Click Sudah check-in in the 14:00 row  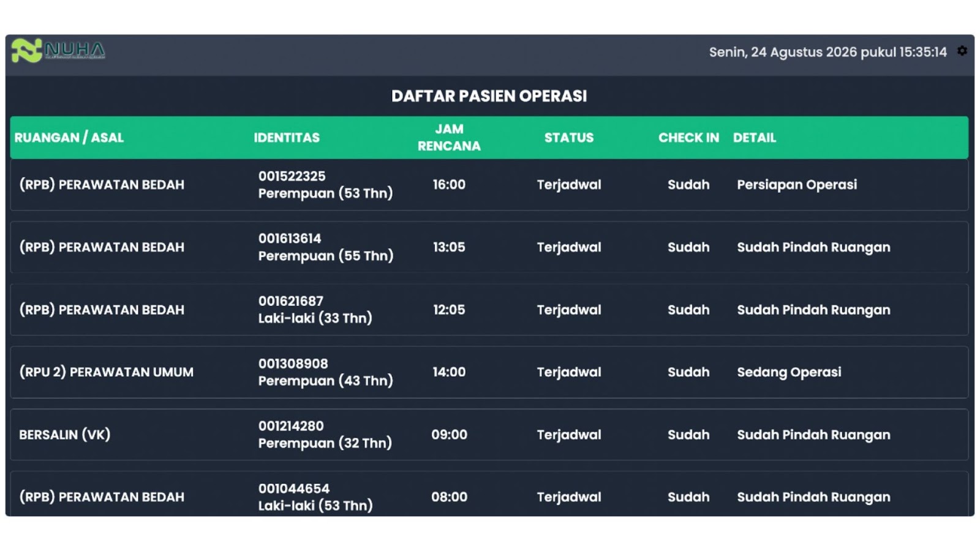[688, 372]
